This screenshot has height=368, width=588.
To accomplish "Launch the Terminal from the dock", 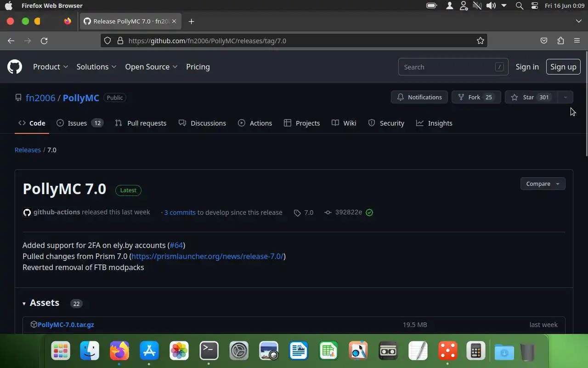I will click(x=209, y=351).
